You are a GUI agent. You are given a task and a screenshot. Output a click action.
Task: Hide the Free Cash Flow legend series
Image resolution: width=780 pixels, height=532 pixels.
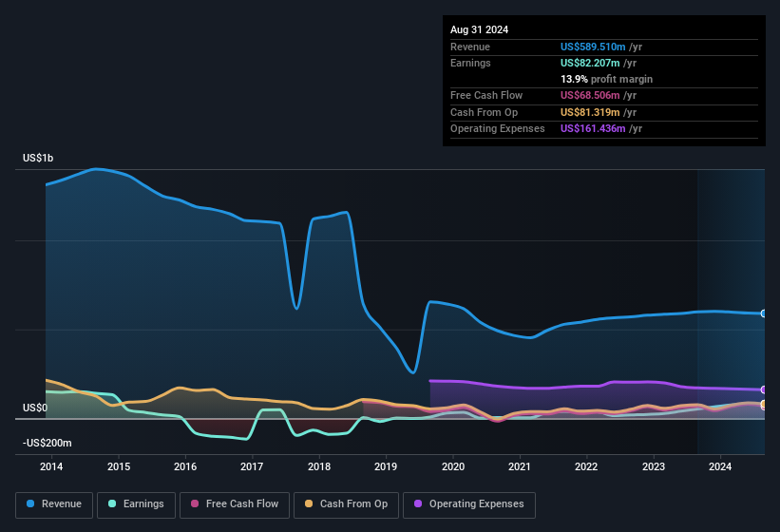[236, 504]
